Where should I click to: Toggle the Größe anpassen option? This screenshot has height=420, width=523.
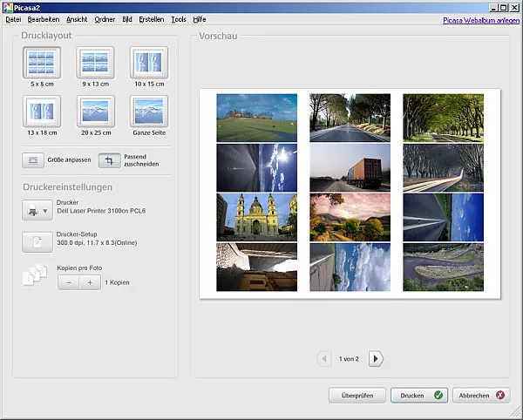pyautogui.click(x=34, y=161)
